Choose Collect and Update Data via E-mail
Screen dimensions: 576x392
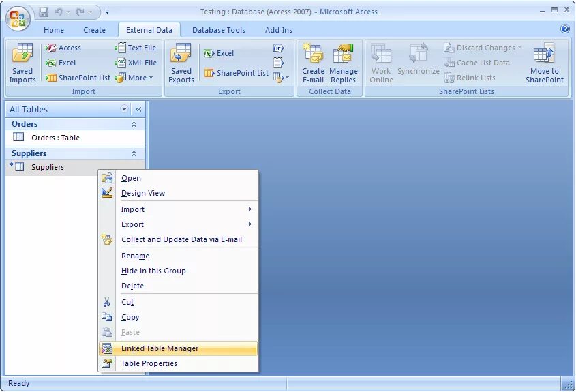tap(179, 239)
